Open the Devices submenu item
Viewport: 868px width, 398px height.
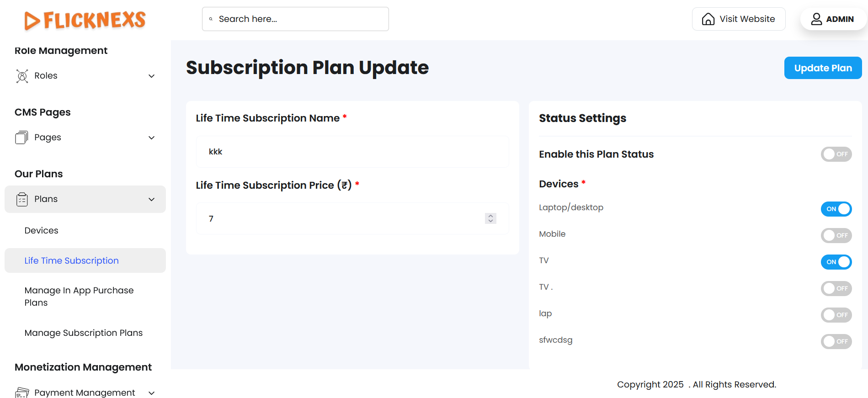coord(42,231)
